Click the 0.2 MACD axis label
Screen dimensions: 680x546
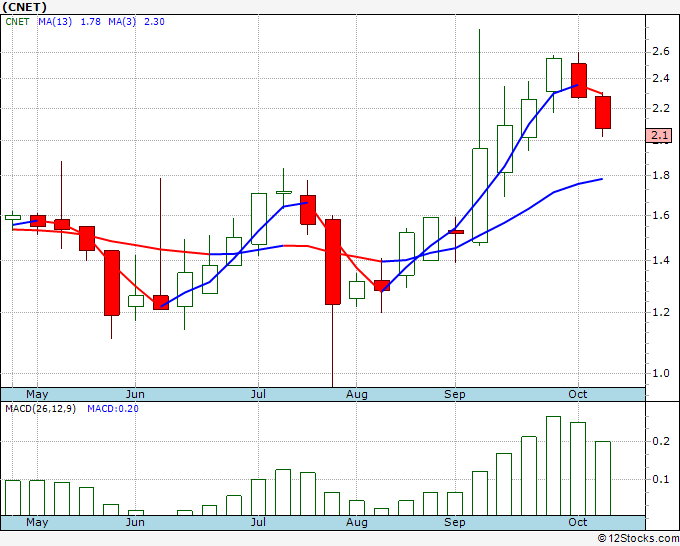(661, 441)
